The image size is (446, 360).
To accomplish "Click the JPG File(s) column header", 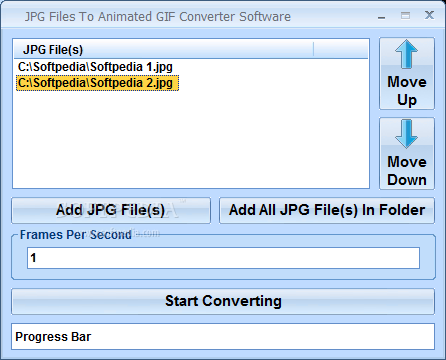I will point(163,50).
